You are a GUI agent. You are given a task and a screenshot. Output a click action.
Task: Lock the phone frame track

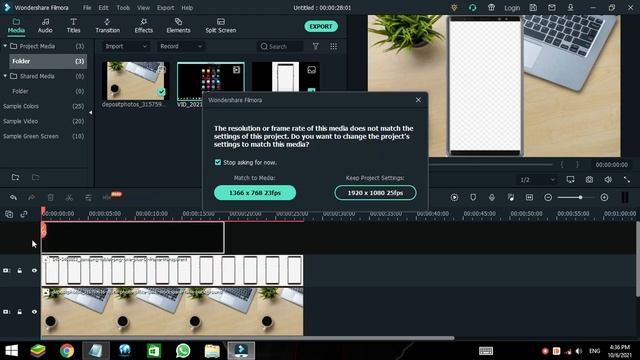(x=20, y=271)
